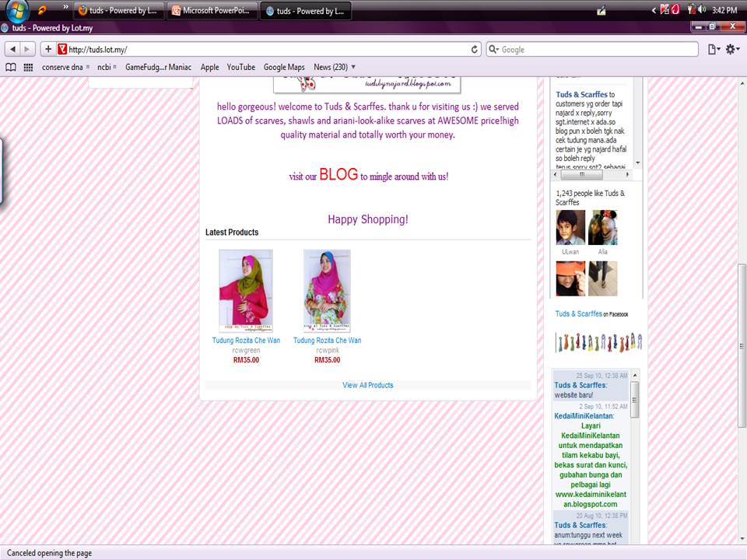Click red rounded tray icon beside antivirus
The width and height of the screenshot is (747, 560).
[x=675, y=9]
